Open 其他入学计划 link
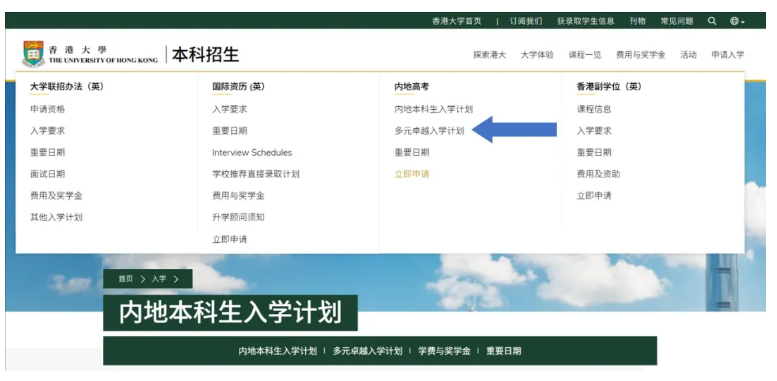This screenshot has height=381, width=777. pos(56,217)
